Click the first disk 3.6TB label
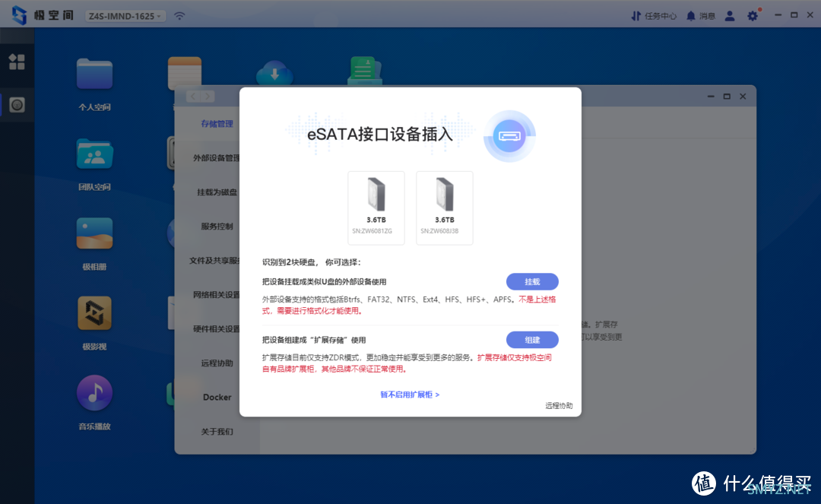The width and height of the screenshot is (821, 504). [376, 220]
